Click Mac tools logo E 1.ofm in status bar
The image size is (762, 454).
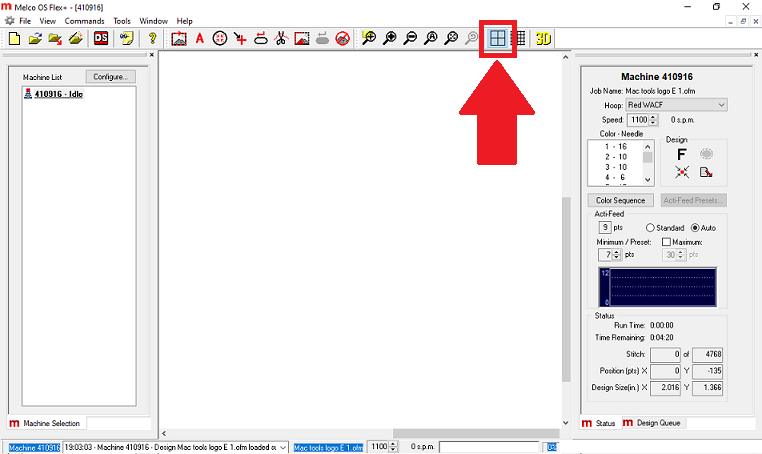(329, 448)
